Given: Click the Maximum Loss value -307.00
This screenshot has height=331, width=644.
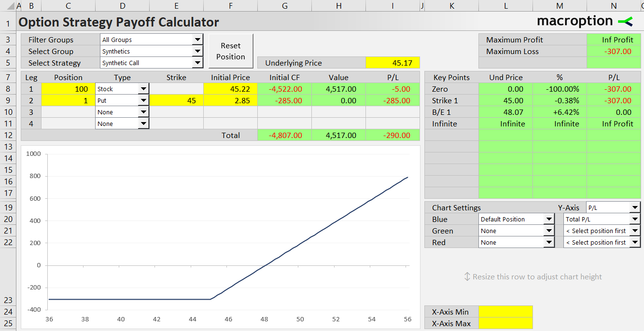Looking at the screenshot, I should (614, 51).
